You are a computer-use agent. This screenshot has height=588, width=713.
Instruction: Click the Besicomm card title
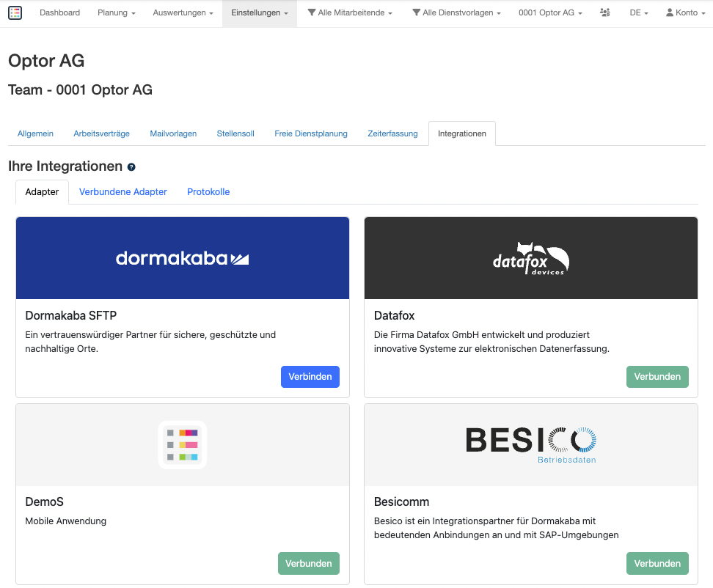pos(401,501)
